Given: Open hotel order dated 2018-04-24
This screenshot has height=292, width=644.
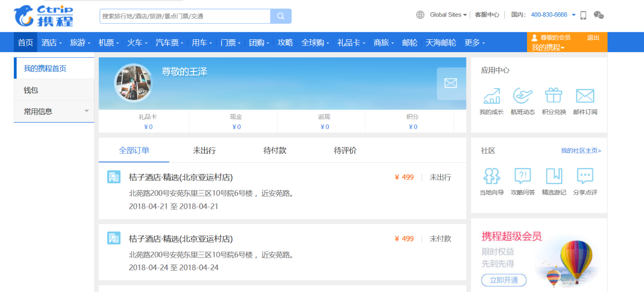Looking at the screenshot, I should pyautogui.click(x=282, y=252).
